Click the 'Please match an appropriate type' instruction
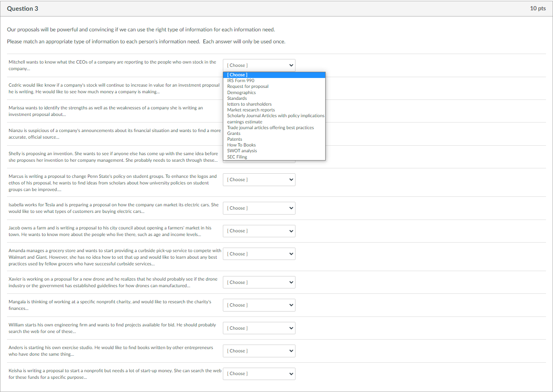This screenshot has width=553, height=392. (x=146, y=42)
